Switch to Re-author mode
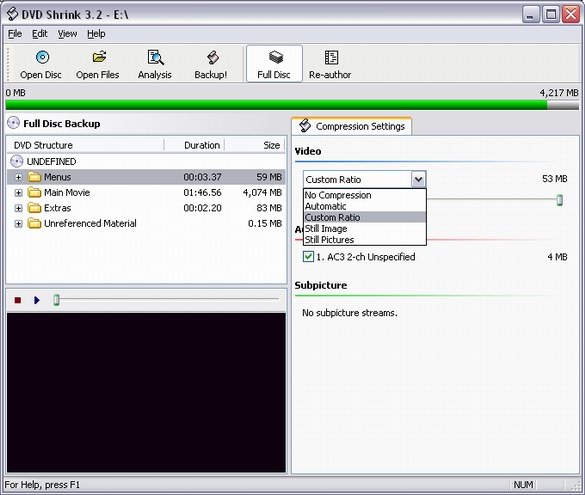Viewport: 585px width, 495px height. pos(330,65)
